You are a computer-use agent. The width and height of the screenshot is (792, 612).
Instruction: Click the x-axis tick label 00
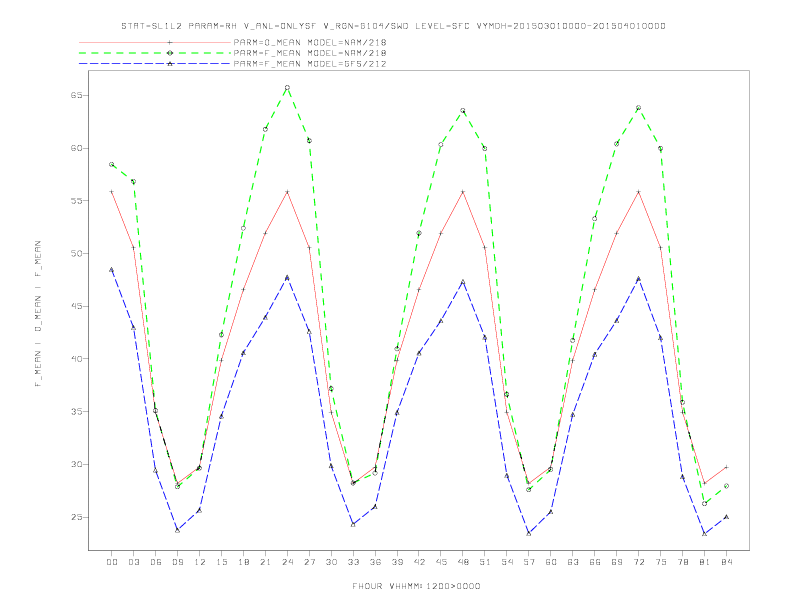pos(112,562)
